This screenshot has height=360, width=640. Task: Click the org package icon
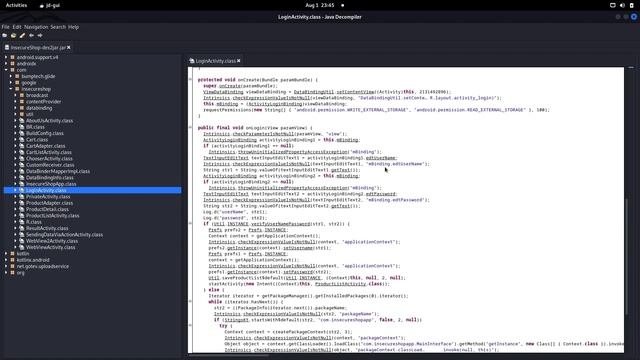pyautogui.click(x=13, y=273)
